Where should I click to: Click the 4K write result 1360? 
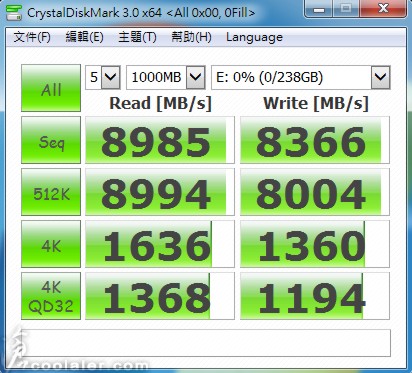pyautogui.click(x=315, y=244)
